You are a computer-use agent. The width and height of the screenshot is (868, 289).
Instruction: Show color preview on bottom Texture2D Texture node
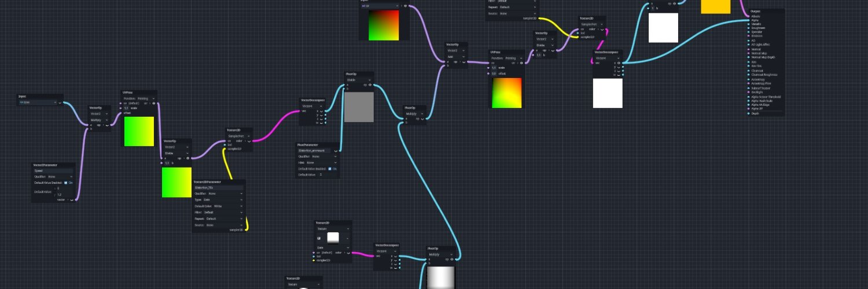coord(348,253)
